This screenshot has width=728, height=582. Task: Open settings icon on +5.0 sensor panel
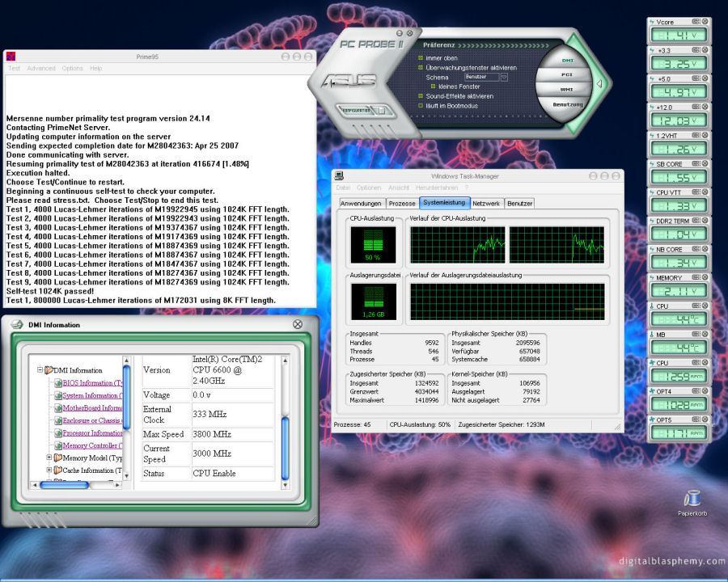coord(696,78)
